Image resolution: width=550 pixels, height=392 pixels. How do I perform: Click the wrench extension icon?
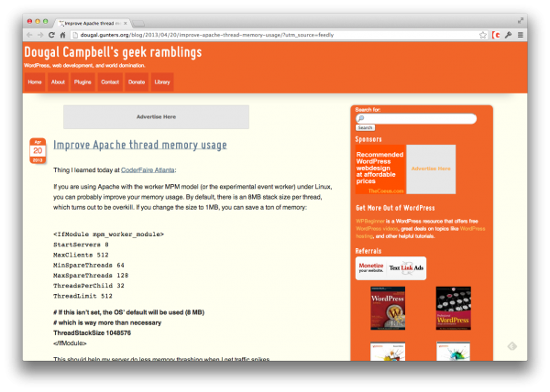coord(508,35)
